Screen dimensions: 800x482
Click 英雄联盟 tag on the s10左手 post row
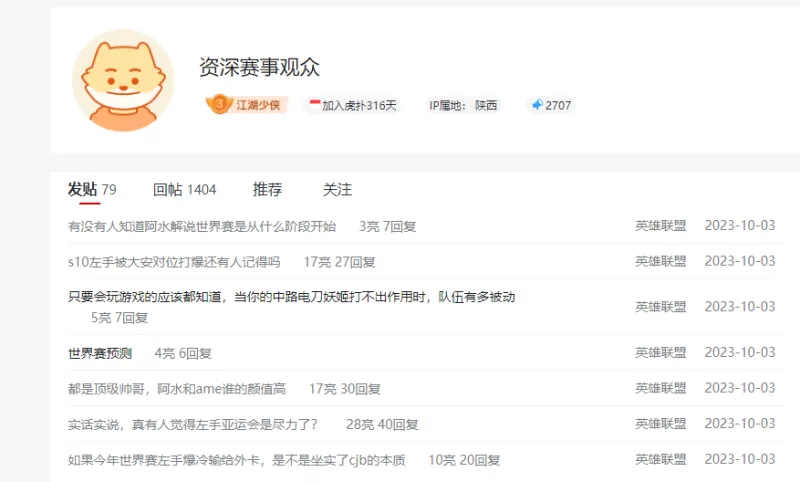(x=661, y=261)
